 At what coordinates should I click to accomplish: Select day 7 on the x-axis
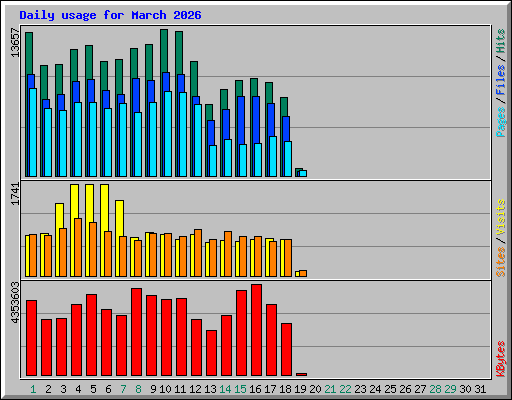123,389
